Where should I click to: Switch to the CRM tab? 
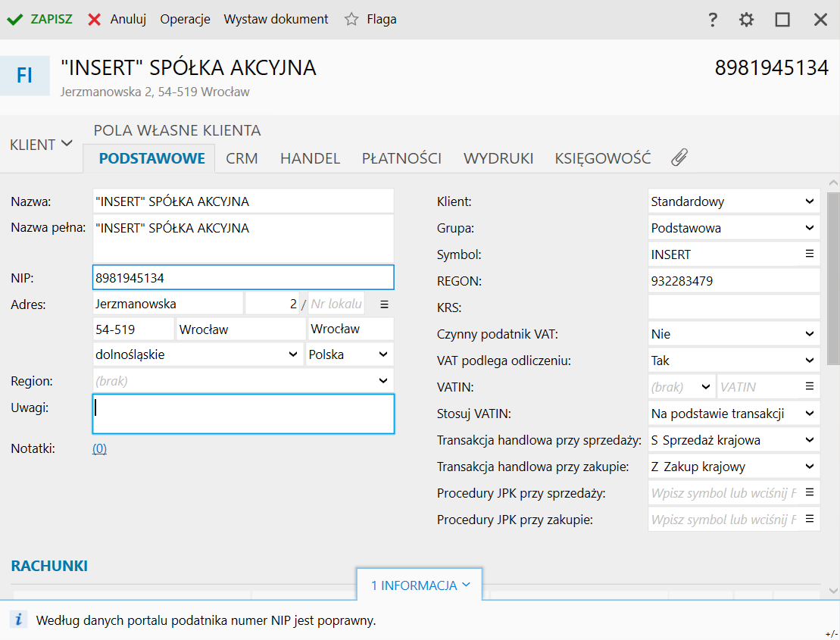(x=242, y=158)
